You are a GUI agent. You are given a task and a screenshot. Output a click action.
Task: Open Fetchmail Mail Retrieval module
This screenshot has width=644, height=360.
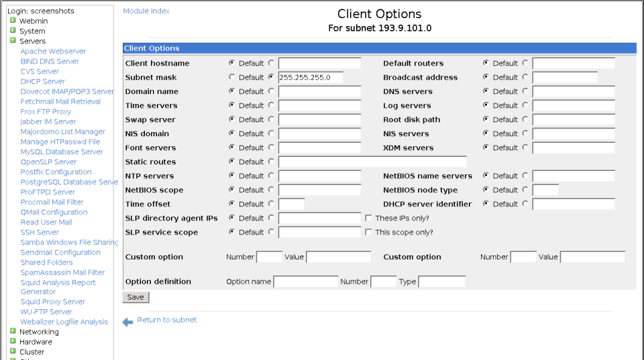point(60,101)
